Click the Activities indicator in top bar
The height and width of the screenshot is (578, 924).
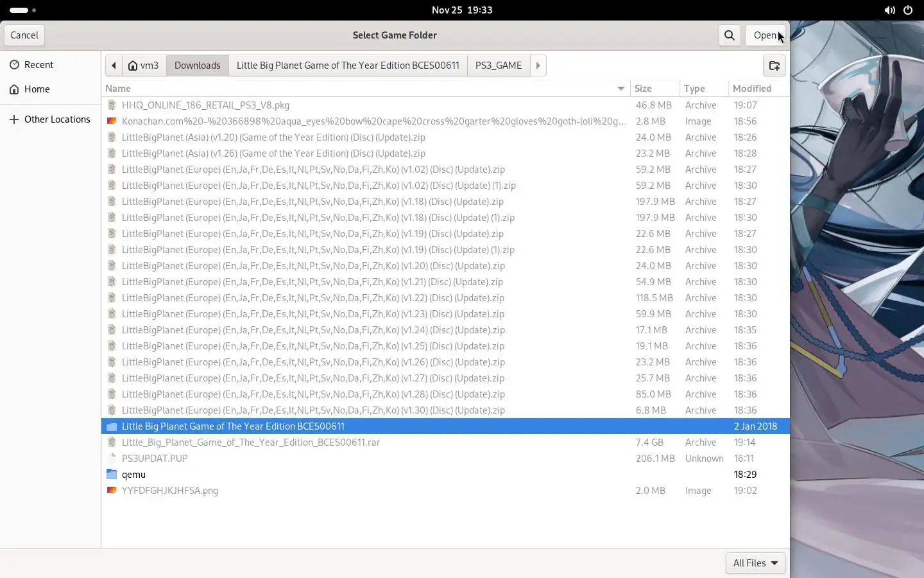coord(23,10)
